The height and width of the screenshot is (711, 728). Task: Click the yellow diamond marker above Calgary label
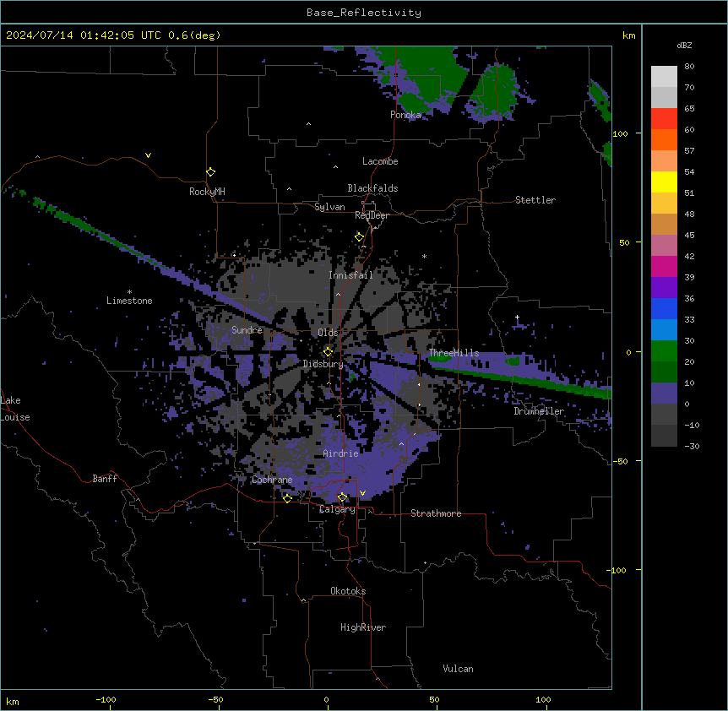(x=342, y=497)
